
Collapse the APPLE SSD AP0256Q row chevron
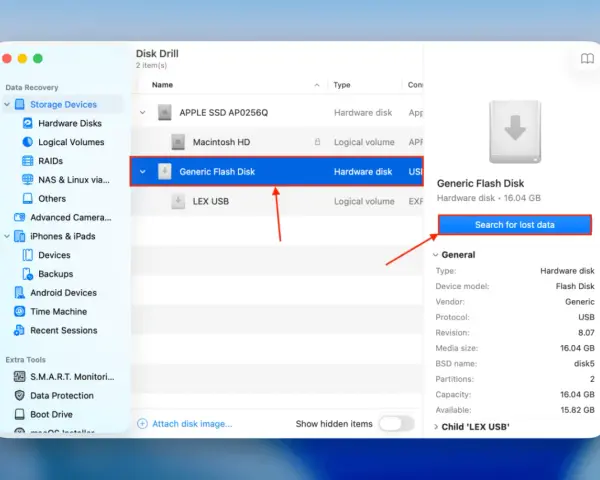pyautogui.click(x=143, y=113)
